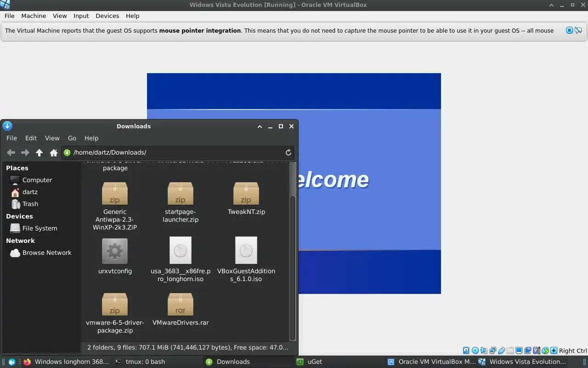Open the File menu in Downloads window
The image size is (588, 368).
(11, 138)
